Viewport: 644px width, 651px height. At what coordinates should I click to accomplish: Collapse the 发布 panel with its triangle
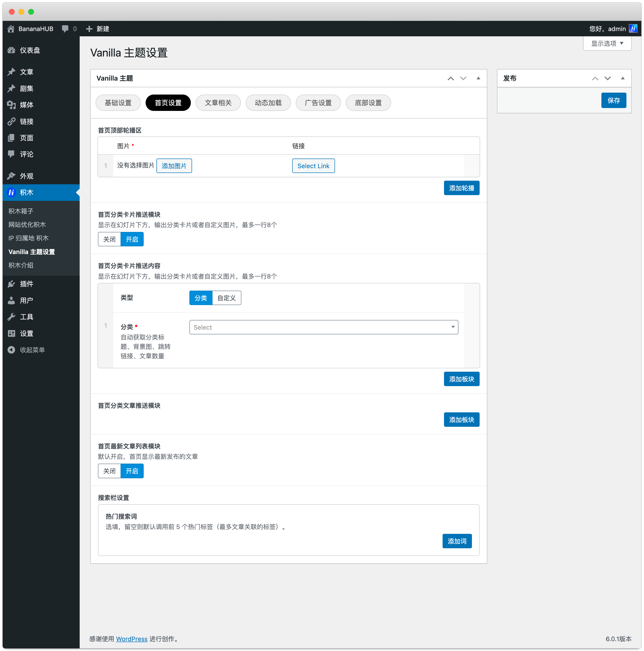[623, 78]
